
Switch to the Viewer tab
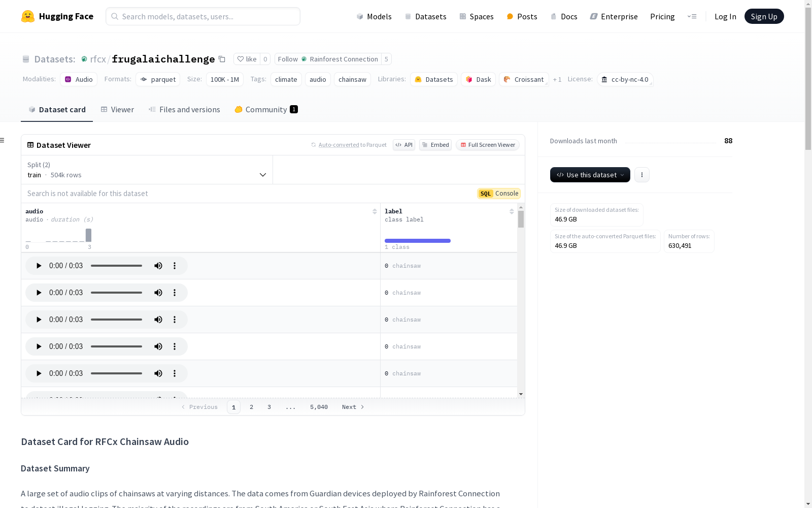click(117, 110)
